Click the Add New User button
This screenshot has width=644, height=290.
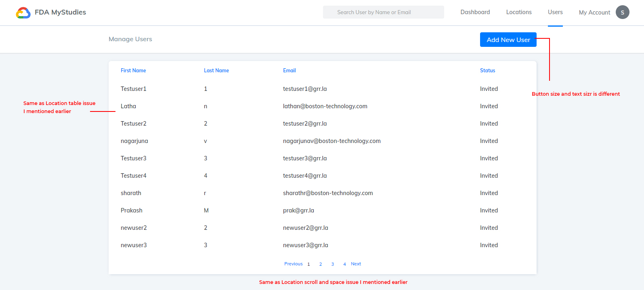[508, 40]
